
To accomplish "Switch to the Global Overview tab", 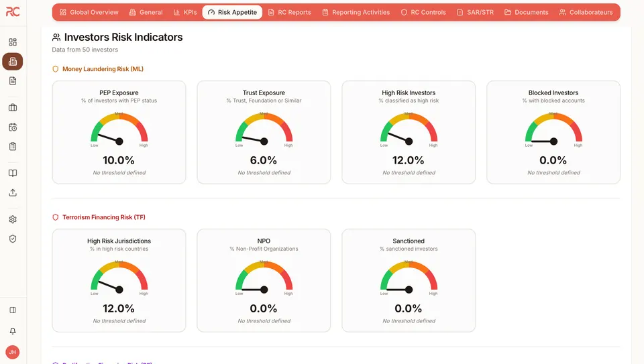I will (89, 12).
